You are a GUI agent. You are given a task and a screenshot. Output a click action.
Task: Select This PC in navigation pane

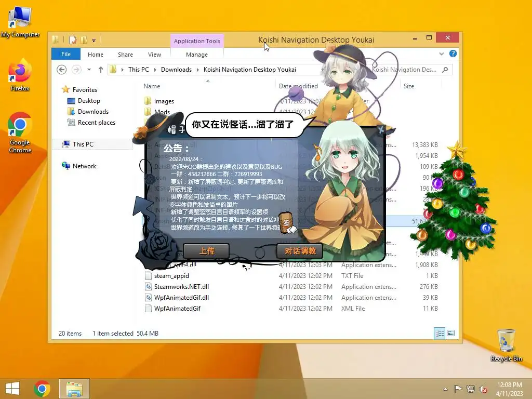pos(83,144)
